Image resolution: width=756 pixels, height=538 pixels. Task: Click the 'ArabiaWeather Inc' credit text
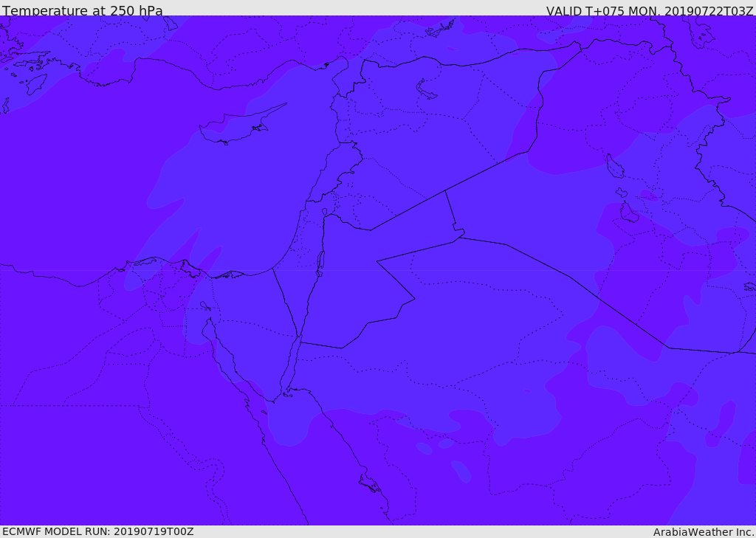[704, 532]
